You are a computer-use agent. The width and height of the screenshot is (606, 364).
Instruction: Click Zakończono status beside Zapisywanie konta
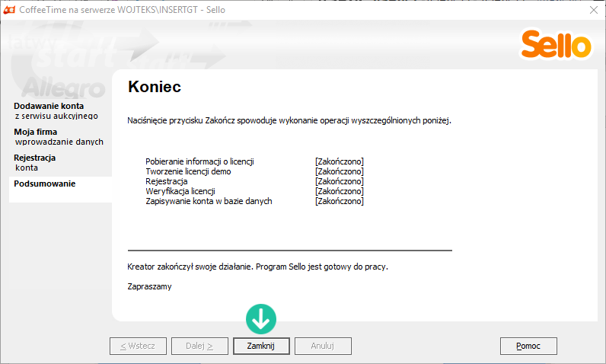[x=340, y=201]
